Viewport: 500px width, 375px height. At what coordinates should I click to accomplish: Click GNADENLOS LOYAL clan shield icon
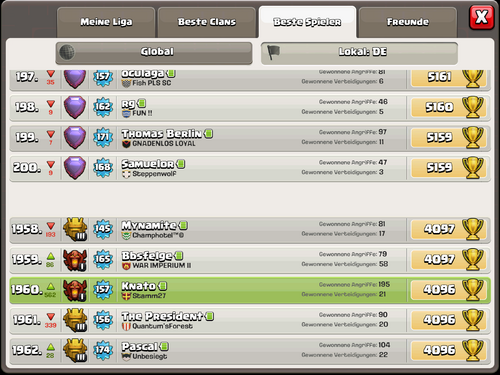coord(126,144)
